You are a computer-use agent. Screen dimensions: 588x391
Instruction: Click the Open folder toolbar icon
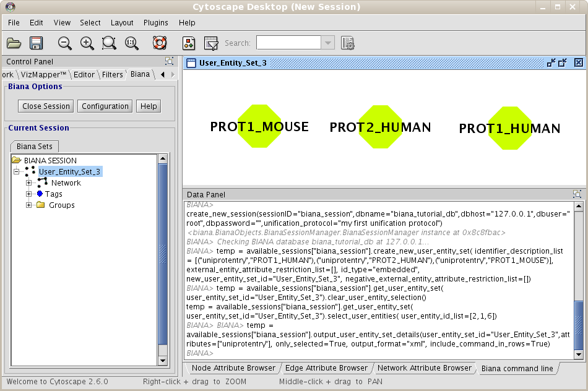click(14, 43)
